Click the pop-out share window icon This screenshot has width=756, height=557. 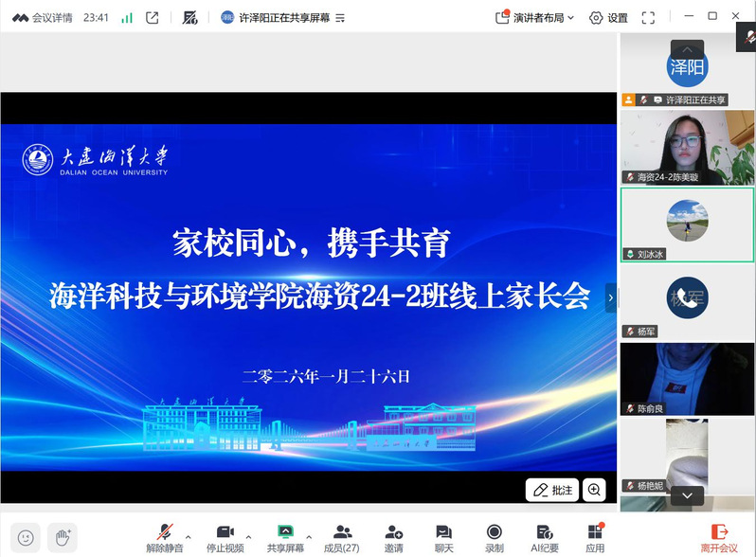(153, 17)
